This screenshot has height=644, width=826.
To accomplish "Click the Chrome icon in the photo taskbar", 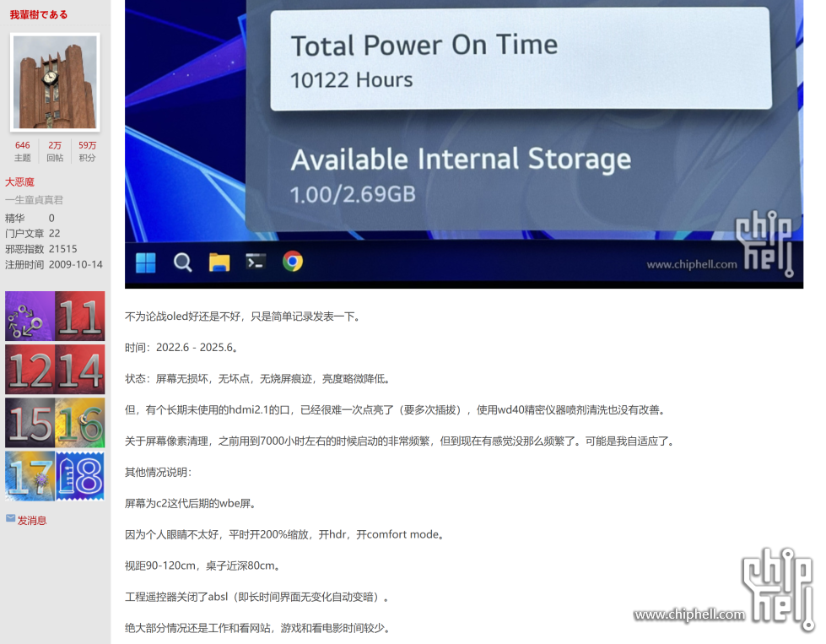I will 293,262.
